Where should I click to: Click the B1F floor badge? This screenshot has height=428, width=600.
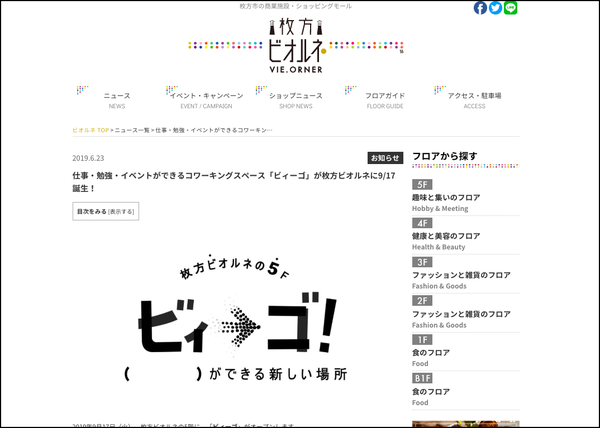[424, 379]
